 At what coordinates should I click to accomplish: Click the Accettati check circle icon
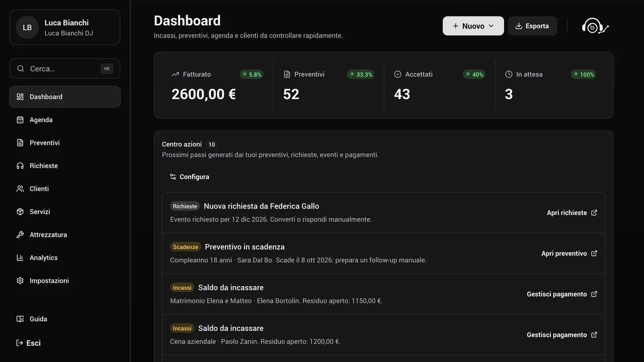[397, 74]
